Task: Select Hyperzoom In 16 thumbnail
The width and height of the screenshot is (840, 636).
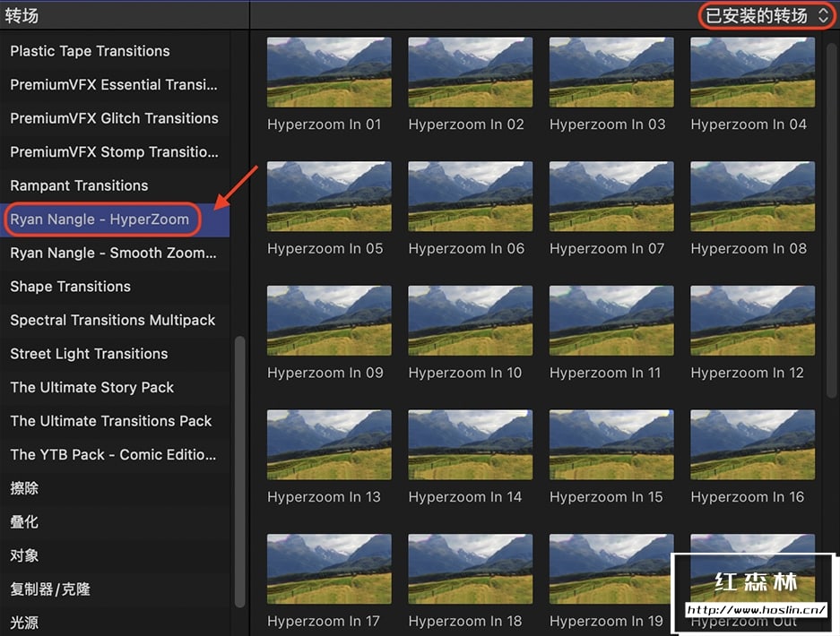Action: (x=753, y=444)
